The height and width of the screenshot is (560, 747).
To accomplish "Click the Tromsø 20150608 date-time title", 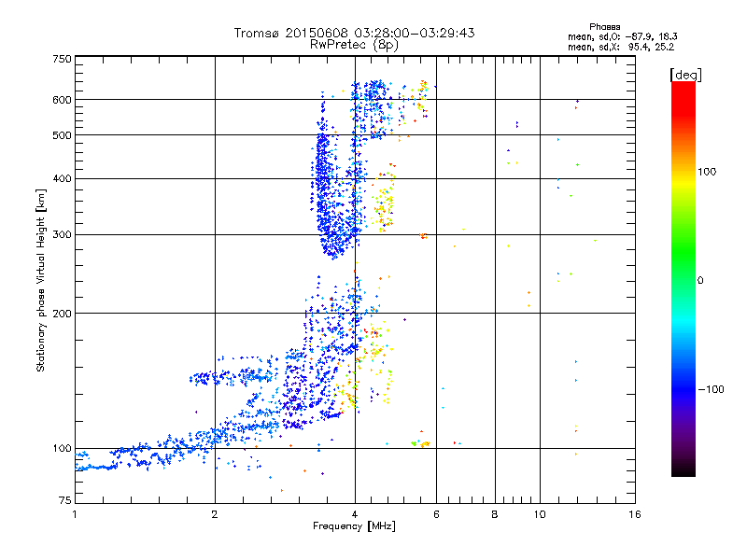I will click(354, 33).
